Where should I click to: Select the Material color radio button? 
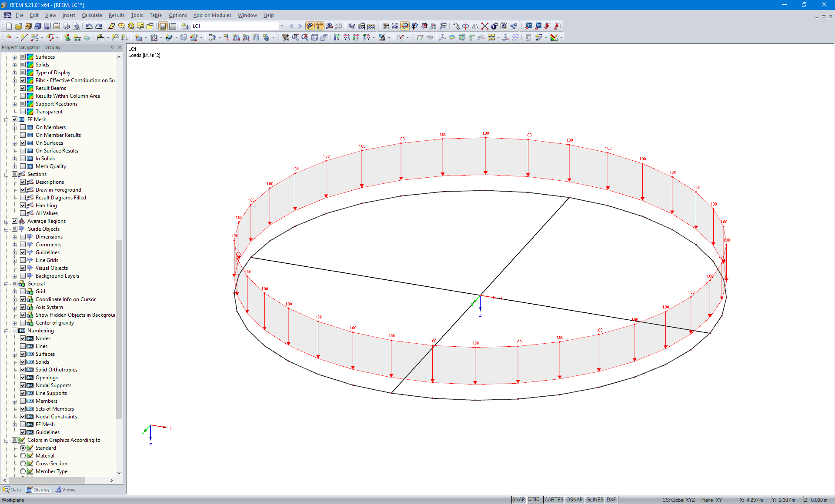(23, 456)
